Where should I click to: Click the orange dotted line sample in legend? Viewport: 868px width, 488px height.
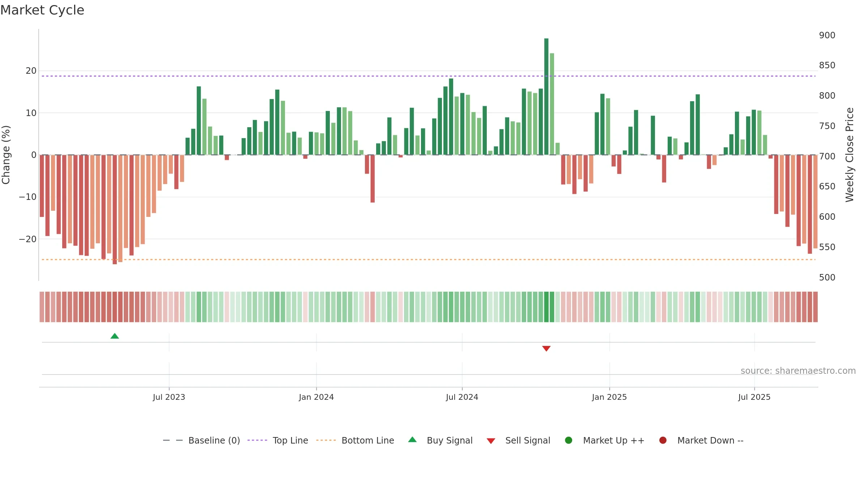(x=326, y=440)
